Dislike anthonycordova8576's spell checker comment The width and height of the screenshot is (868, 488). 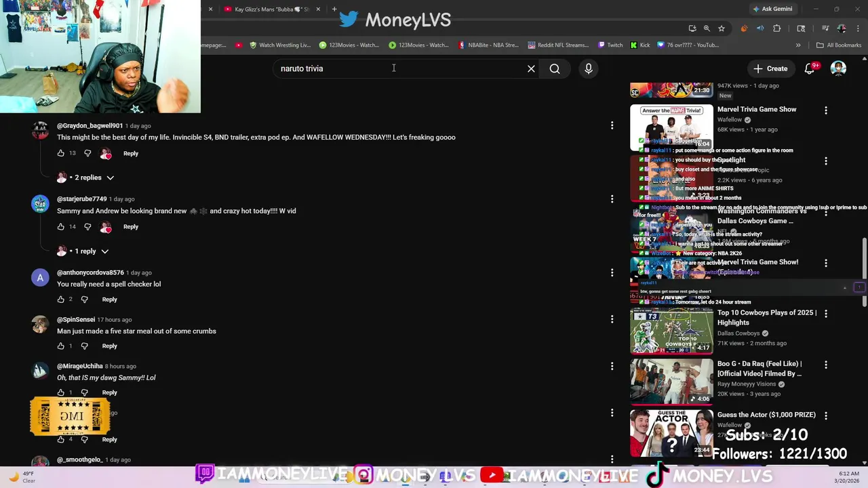tap(85, 299)
